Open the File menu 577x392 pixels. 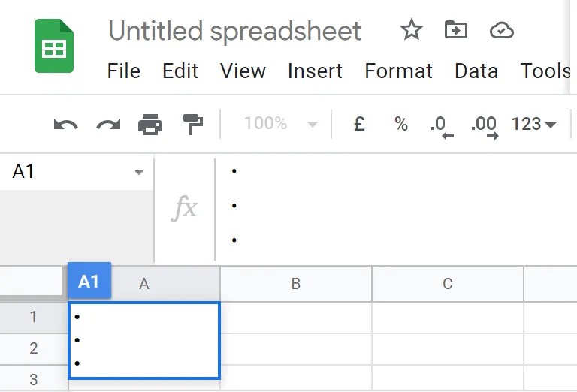click(x=124, y=71)
